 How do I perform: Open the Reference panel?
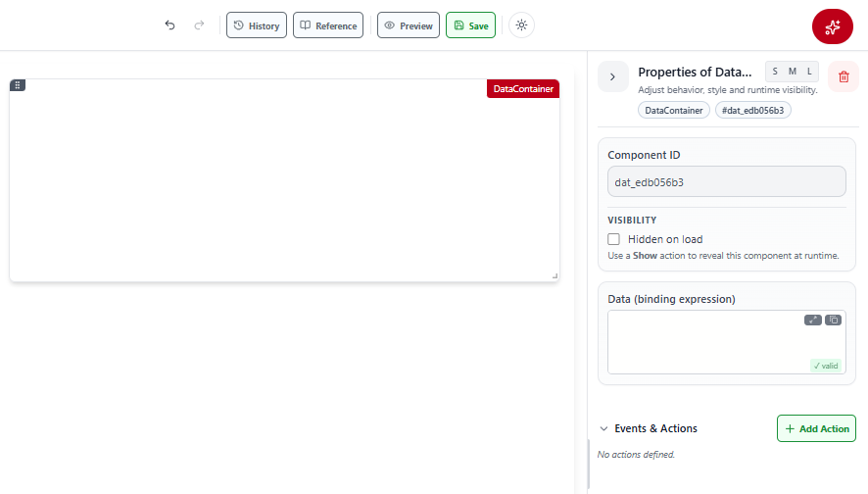(328, 25)
